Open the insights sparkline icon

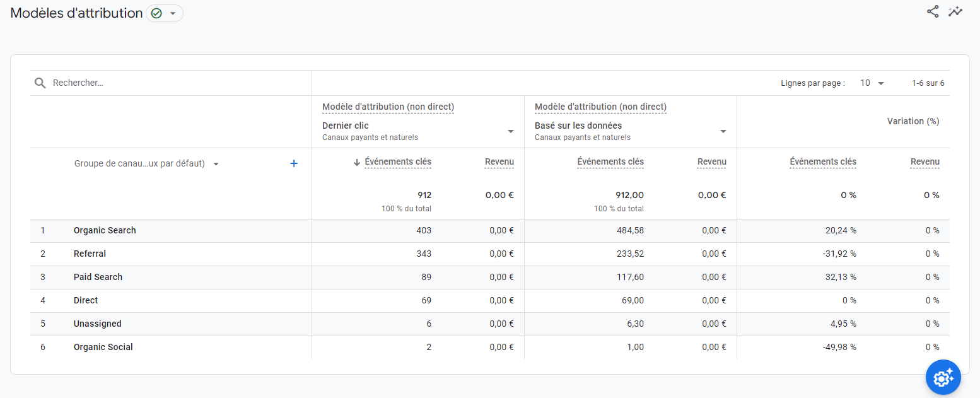click(x=955, y=11)
